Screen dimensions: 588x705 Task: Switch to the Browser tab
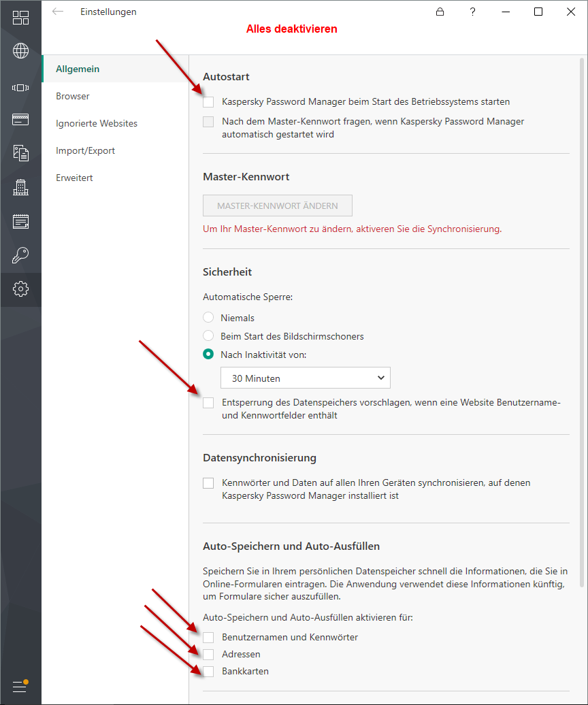(115, 96)
